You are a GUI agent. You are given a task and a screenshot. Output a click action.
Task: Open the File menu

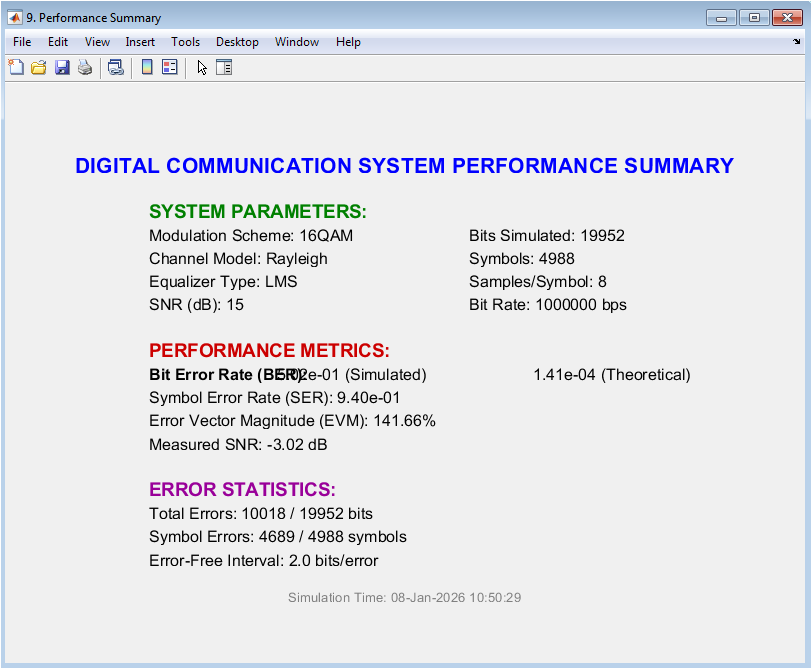(22, 42)
